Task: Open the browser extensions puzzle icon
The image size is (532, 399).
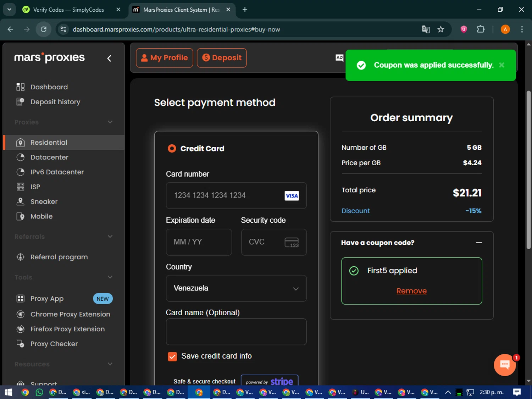Action: 481,29
